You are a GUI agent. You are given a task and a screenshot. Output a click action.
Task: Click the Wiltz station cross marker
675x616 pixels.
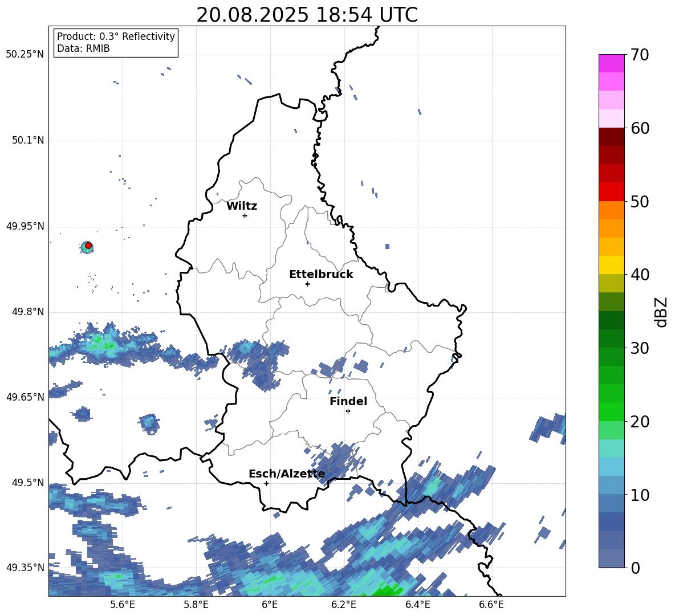(x=245, y=215)
